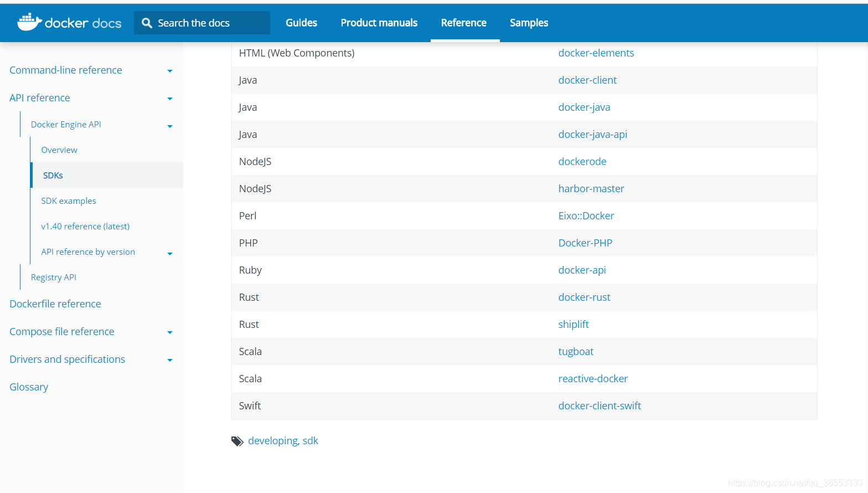Select Docker Engine API item
868x493 pixels.
coord(66,125)
